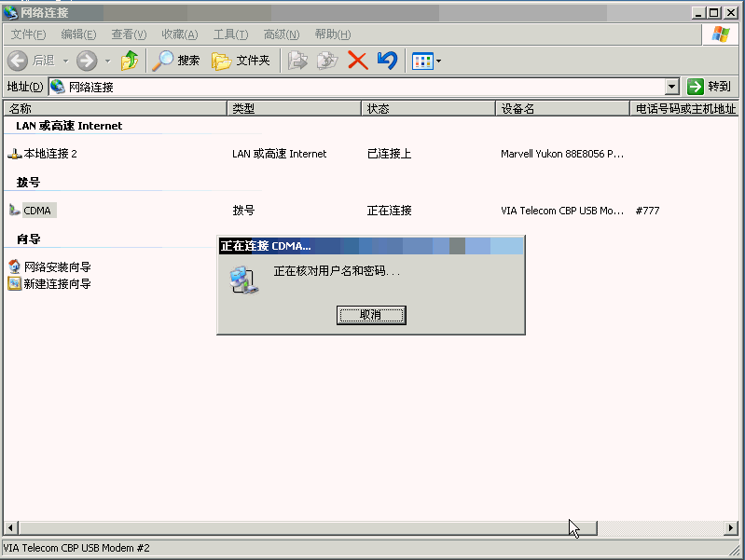Click the 已连接上 status text

tap(389, 154)
